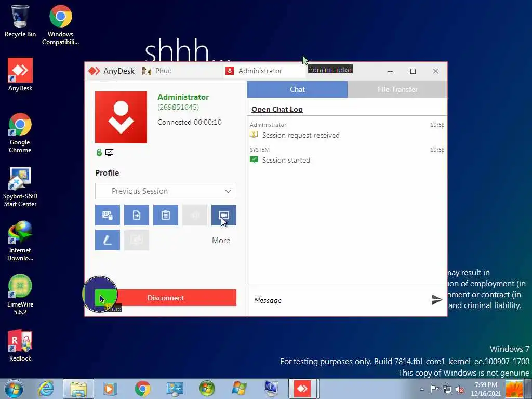This screenshot has height=399, width=532.
Task: Toggle greyed-out audio permission icon
Action: click(195, 215)
